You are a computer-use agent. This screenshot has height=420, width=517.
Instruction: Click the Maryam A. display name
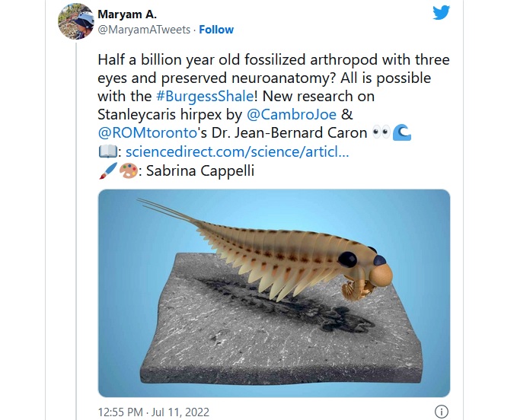pyautogui.click(x=127, y=14)
